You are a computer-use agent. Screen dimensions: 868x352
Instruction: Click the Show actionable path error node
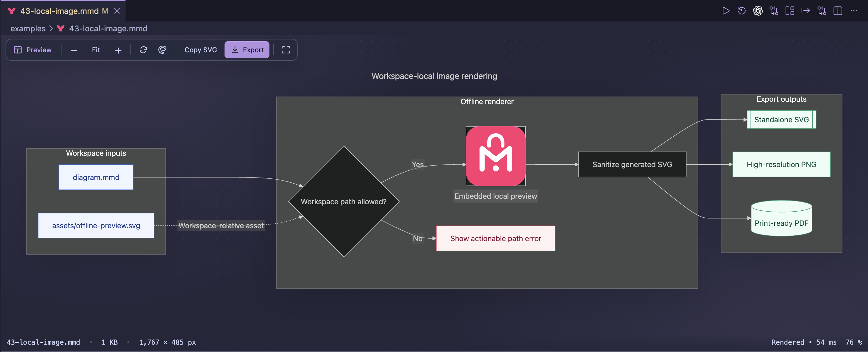pos(496,238)
